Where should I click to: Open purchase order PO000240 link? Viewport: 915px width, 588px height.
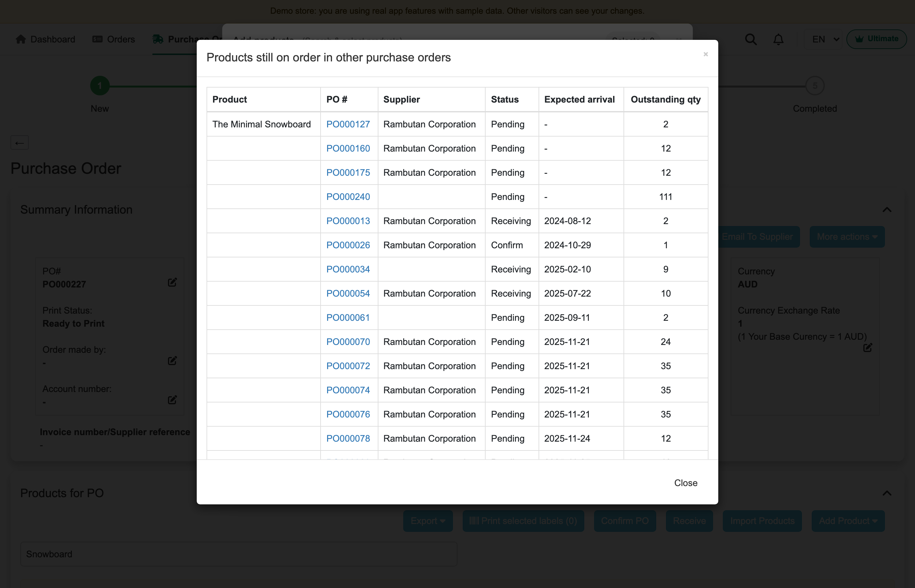point(348,197)
